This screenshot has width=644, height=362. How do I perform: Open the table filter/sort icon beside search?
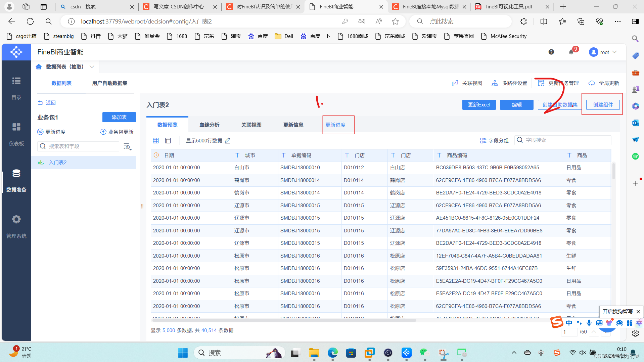[x=128, y=147]
